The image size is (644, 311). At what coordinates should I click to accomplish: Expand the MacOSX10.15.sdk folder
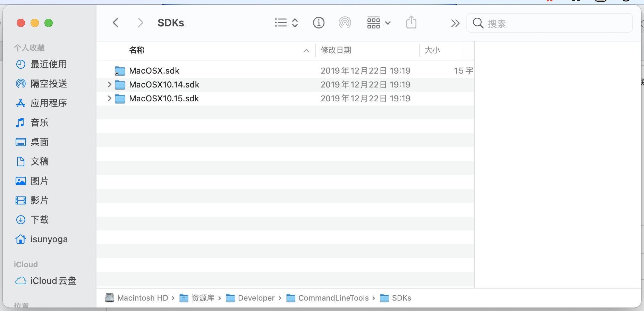[109, 99]
